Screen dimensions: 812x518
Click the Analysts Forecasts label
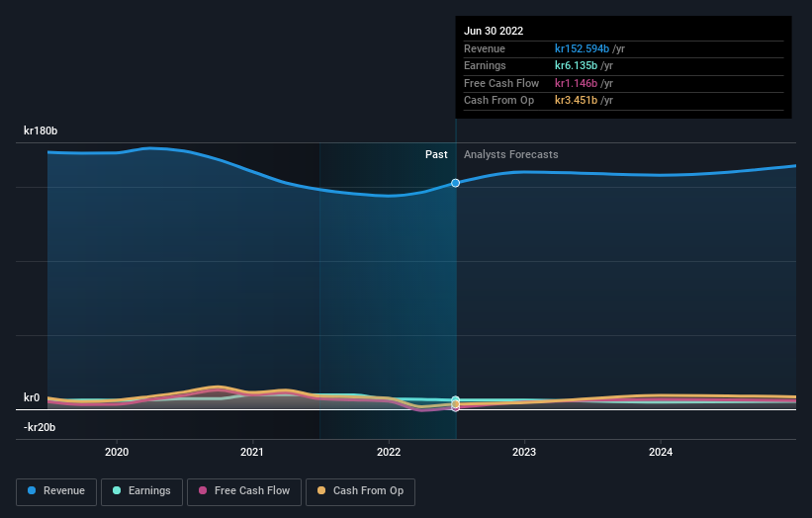click(x=510, y=154)
